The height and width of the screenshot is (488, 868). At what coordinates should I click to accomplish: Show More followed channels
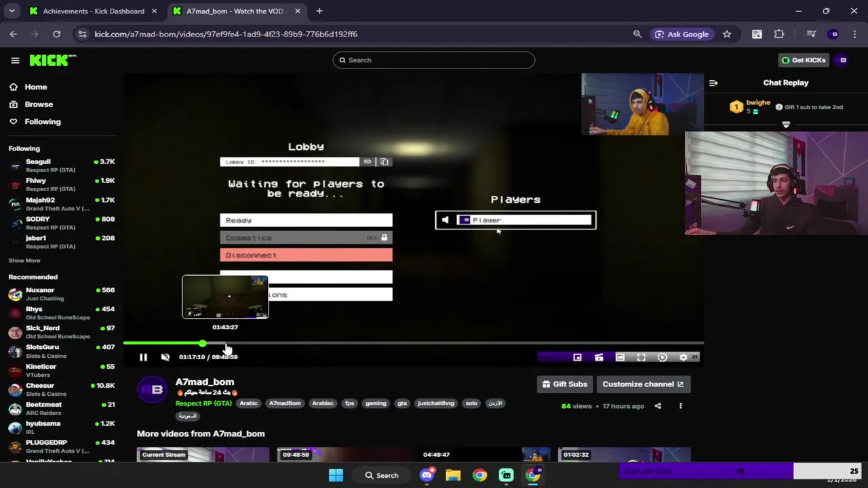[24, 260]
